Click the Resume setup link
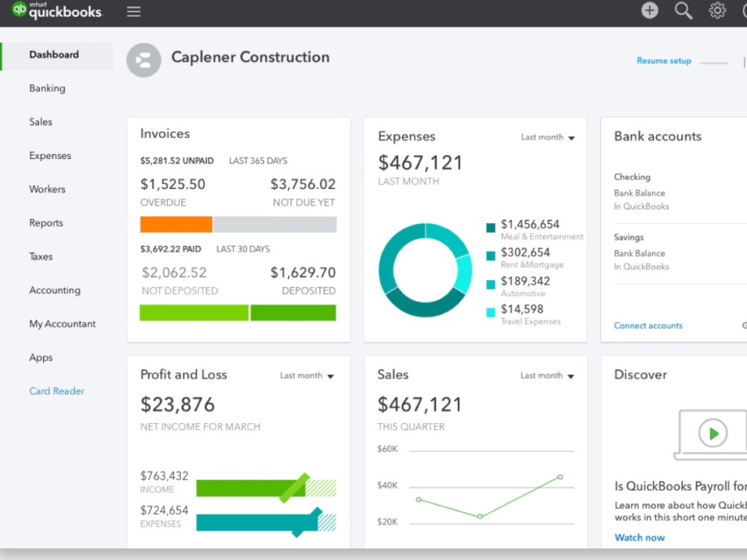Viewport: 747px width, 560px height. pyautogui.click(x=663, y=61)
